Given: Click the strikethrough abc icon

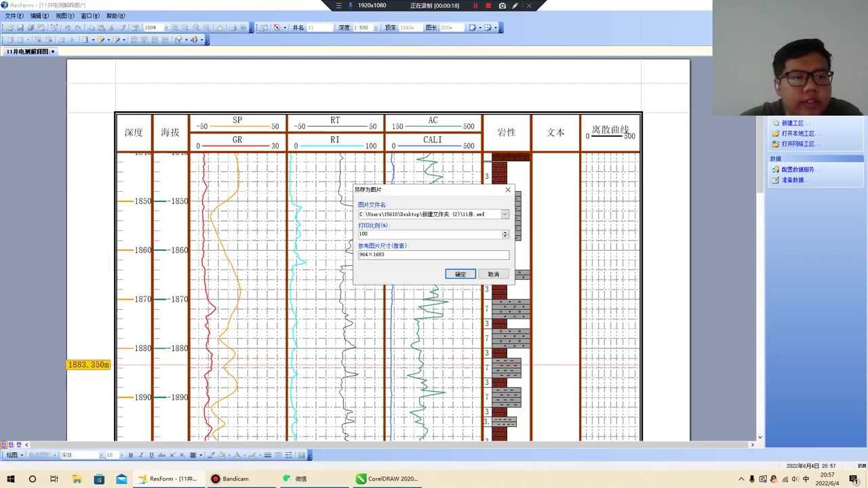Looking at the screenshot, I should [x=161, y=455].
